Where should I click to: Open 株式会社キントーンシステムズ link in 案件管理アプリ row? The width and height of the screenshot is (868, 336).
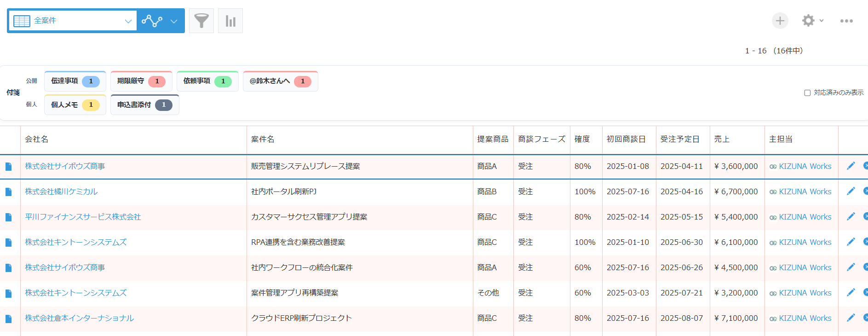tap(75, 293)
